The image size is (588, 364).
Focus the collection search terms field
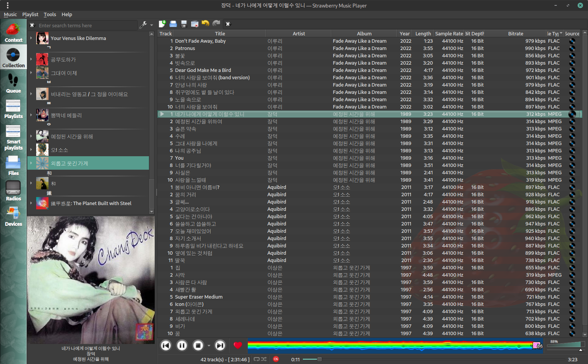(x=87, y=25)
